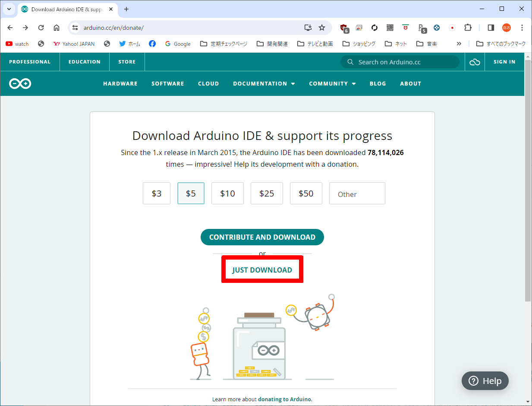The width and height of the screenshot is (532, 406).
Task: Select the $10 donation amount
Action: [227, 193]
